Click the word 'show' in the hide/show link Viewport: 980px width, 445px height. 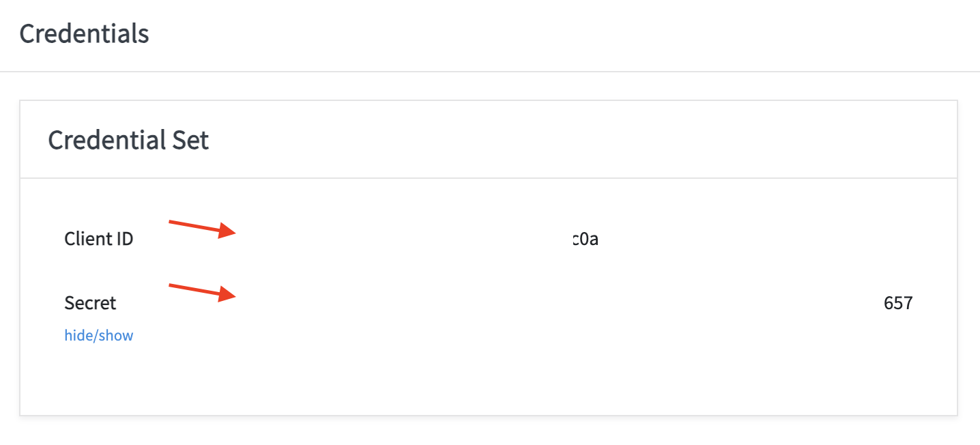pyautogui.click(x=117, y=335)
